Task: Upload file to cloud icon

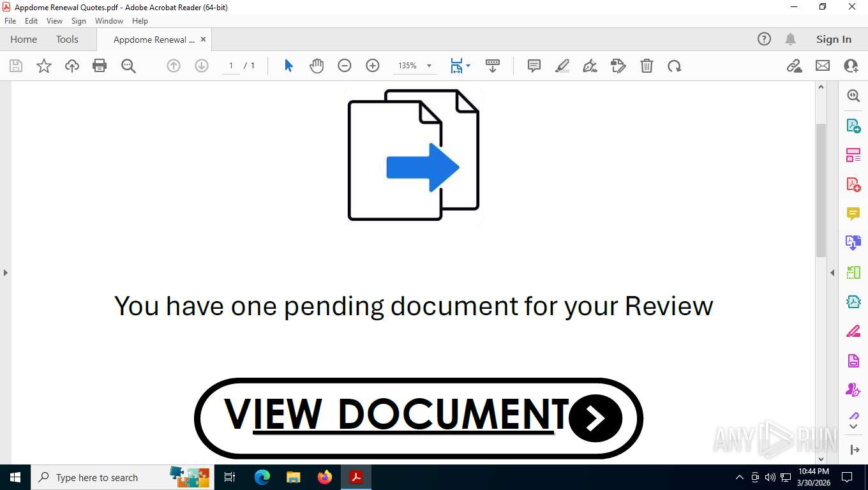Action: (72, 66)
